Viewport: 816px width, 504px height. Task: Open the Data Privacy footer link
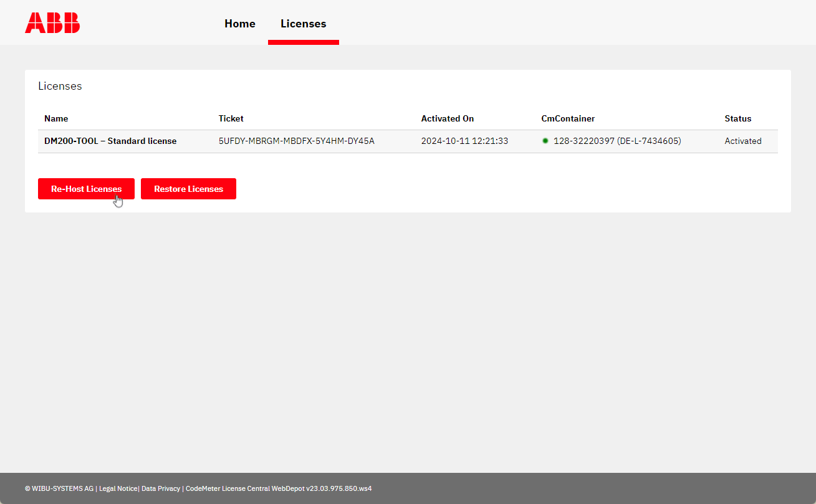[x=161, y=488]
